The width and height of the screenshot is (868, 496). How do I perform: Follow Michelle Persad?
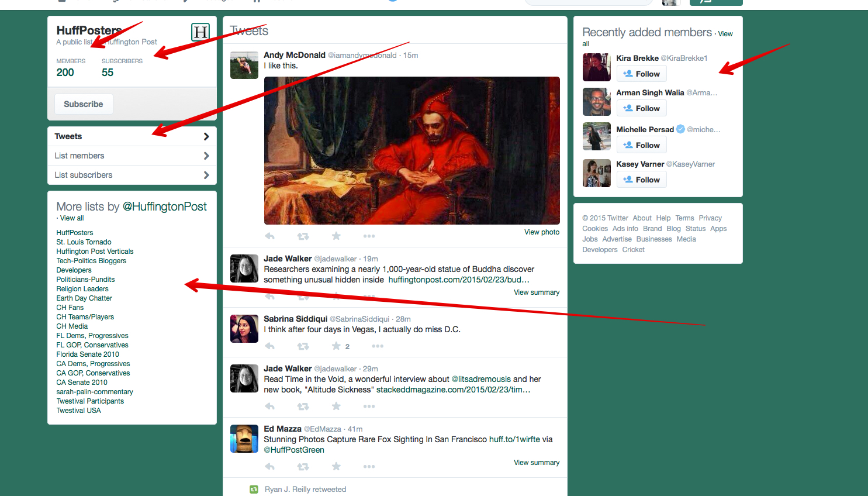click(641, 146)
